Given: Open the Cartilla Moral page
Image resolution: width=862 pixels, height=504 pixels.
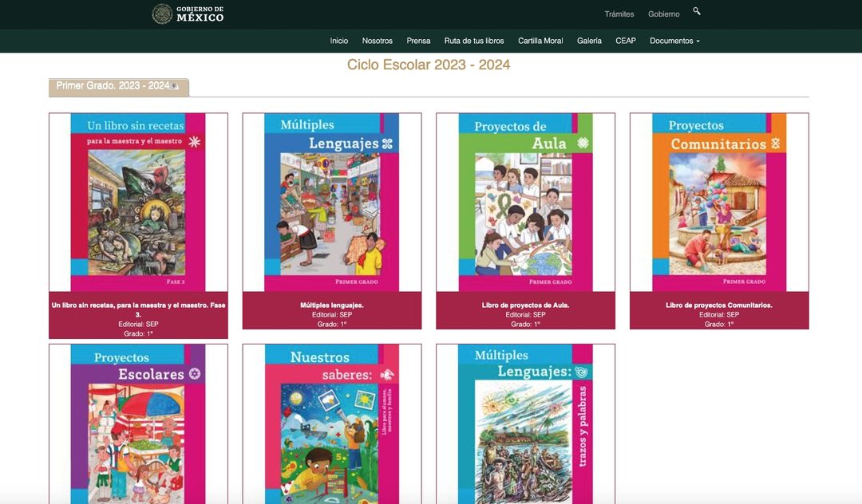Looking at the screenshot, I should tap(540, 41).
